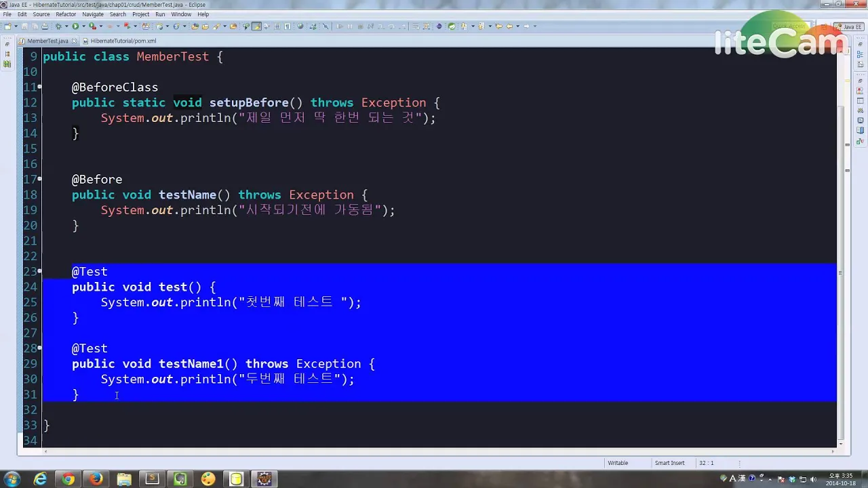
Task: Collapse fold marker at line 28
Action: (x=40, y=348)
